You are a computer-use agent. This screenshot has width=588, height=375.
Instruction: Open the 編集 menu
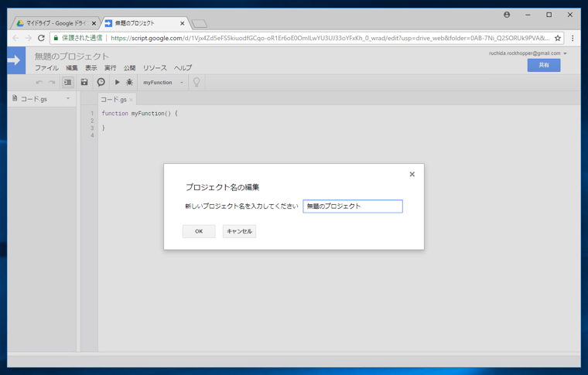72,68
